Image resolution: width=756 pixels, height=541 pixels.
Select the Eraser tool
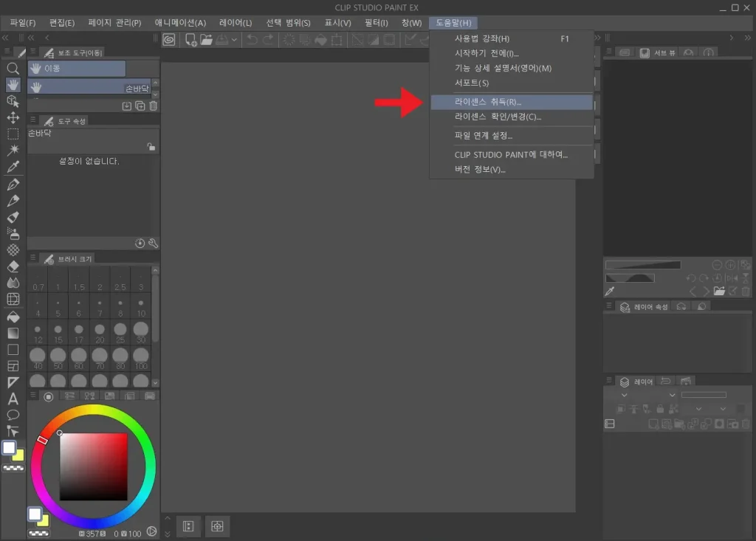coord(13,266)
